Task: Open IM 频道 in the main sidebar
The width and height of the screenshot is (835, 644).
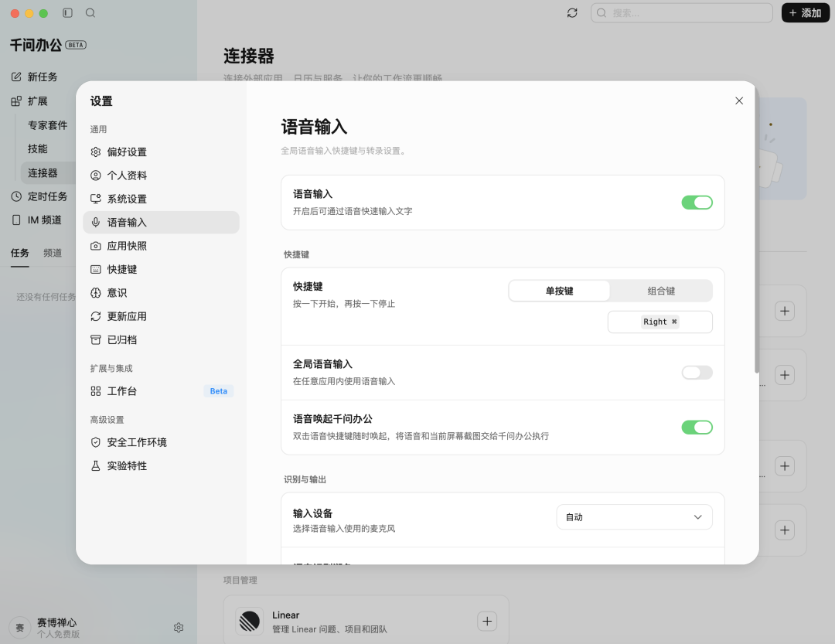Action: point(36,220)
